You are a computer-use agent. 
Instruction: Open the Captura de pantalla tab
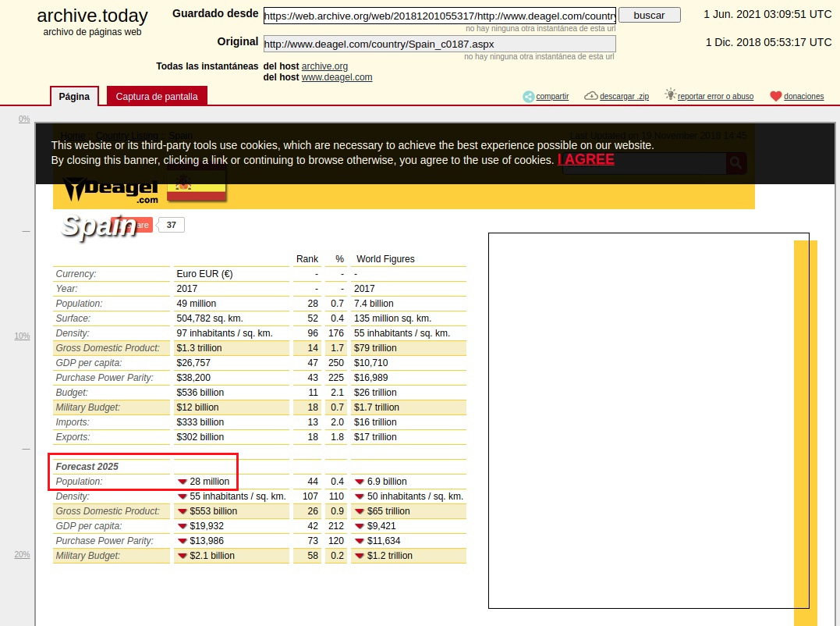[x=157, y=97]
